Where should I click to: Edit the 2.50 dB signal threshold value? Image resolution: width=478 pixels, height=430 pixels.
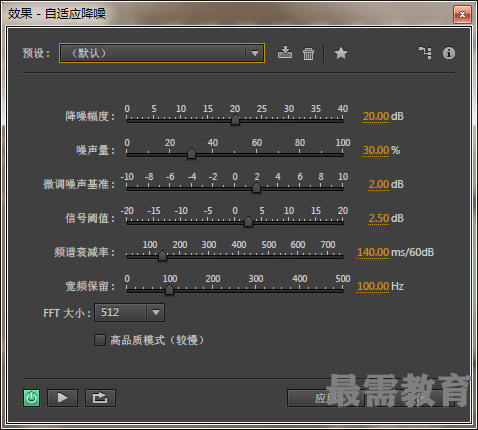coord(379,218)
